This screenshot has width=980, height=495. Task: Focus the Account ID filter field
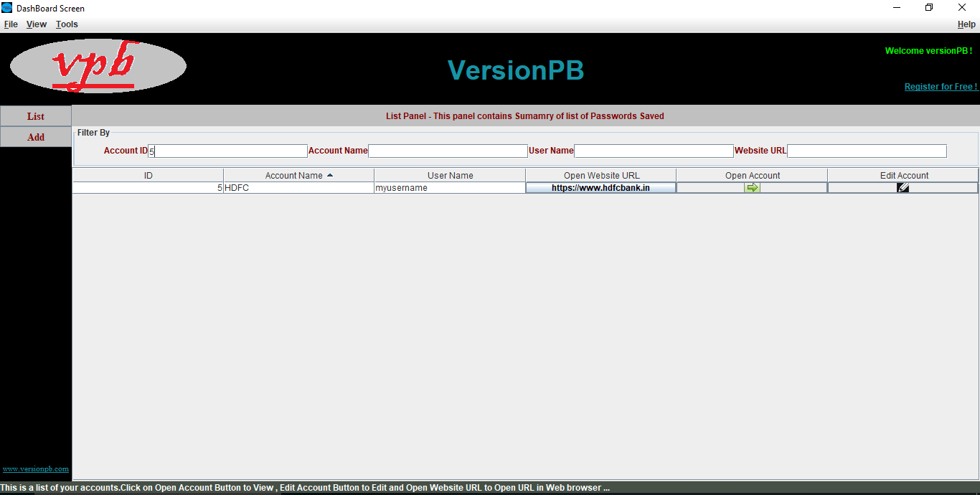click(x=227, y=151)
